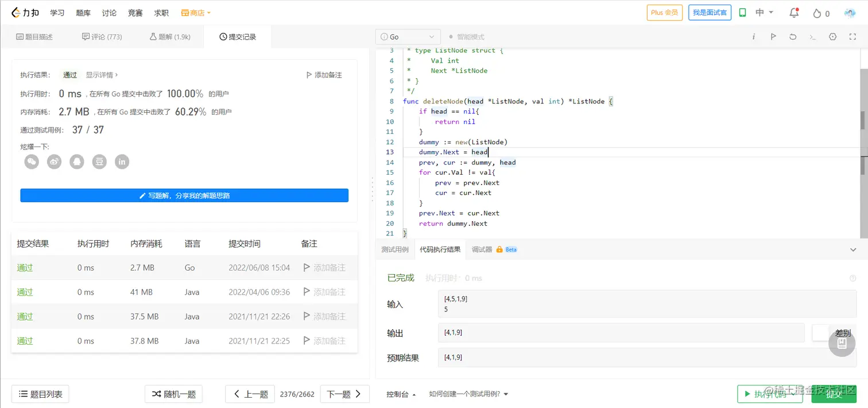Open 竞赛 in top navigation
The image size is (868, 408).
point(135,13)
